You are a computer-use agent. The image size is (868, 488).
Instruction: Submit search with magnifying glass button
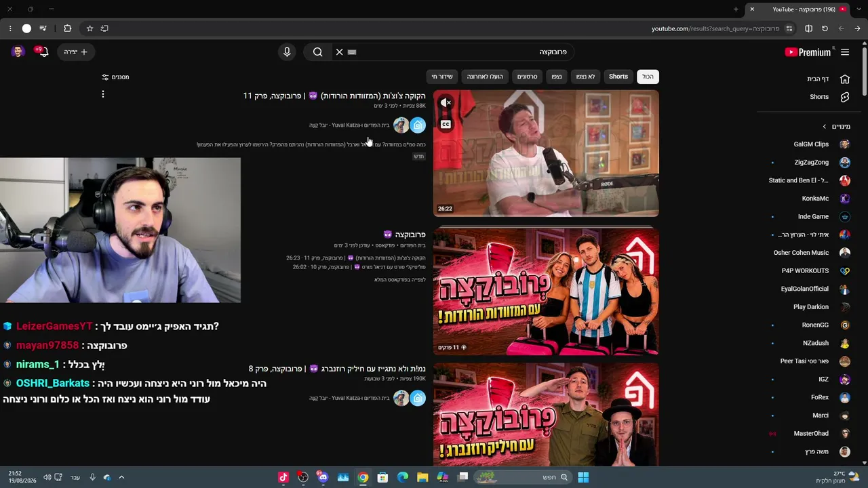[x=317, y=52]
